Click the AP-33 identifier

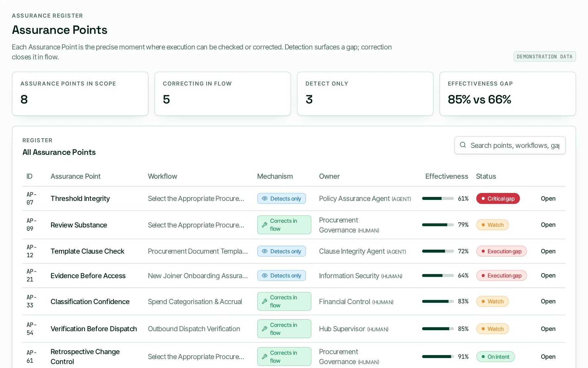31,301
